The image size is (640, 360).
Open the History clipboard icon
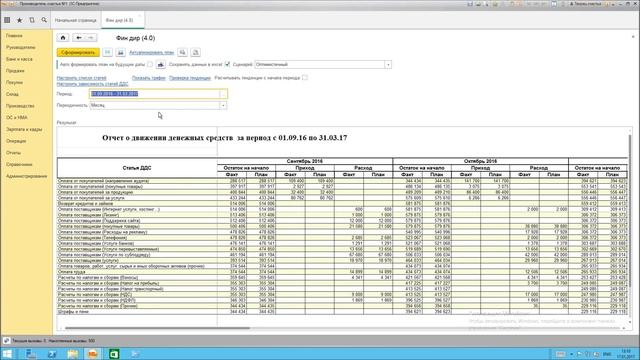point(32,20)
